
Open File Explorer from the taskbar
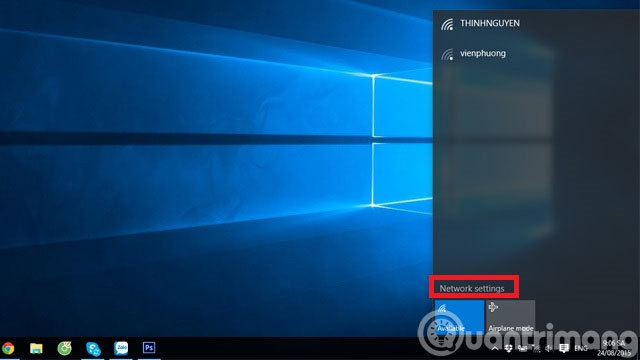pos(36,348)
